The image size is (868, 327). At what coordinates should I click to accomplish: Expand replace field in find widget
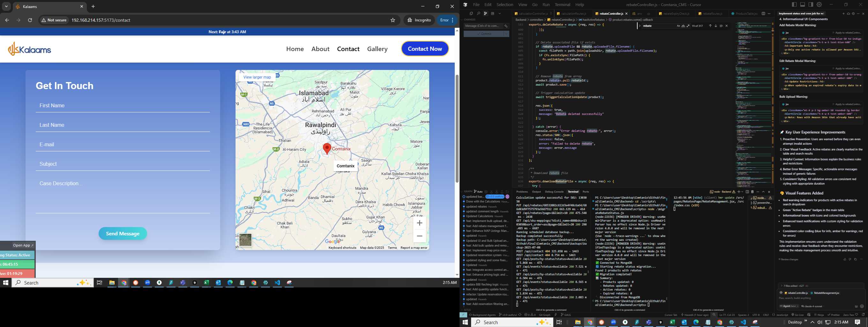click(x=640, y=26)
